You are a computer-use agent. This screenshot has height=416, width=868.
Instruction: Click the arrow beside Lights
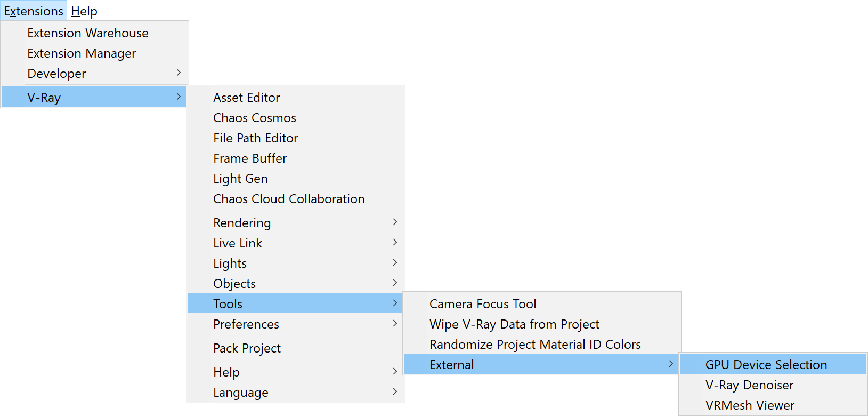point(395,262)
